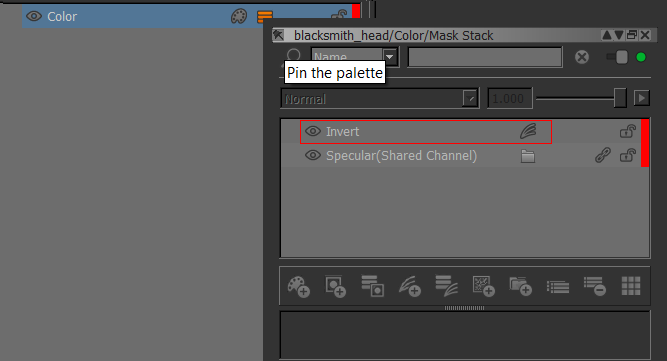Clear the filter with X button
The image size is (667, 361).
(x=582, y=57)
